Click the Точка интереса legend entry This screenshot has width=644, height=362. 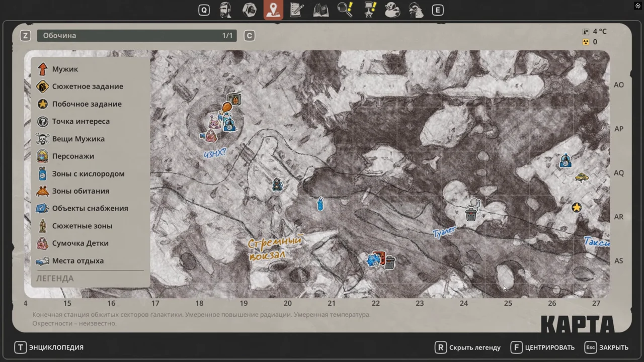coord(73,121)
